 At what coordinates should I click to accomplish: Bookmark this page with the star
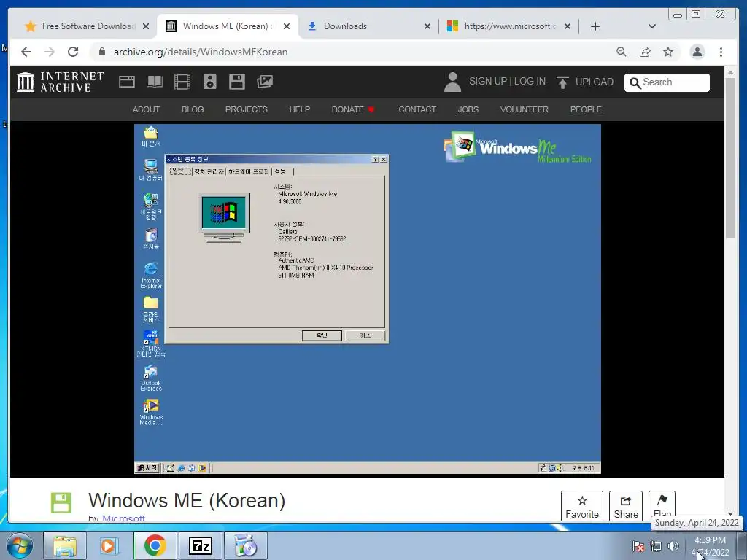pos(668,52)
